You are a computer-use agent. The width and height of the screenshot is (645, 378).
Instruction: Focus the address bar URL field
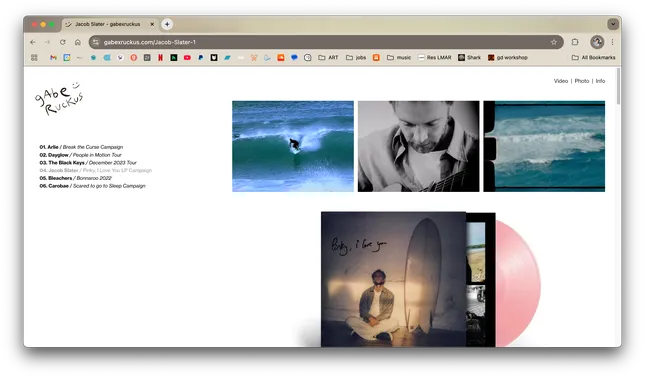(325, 42)
